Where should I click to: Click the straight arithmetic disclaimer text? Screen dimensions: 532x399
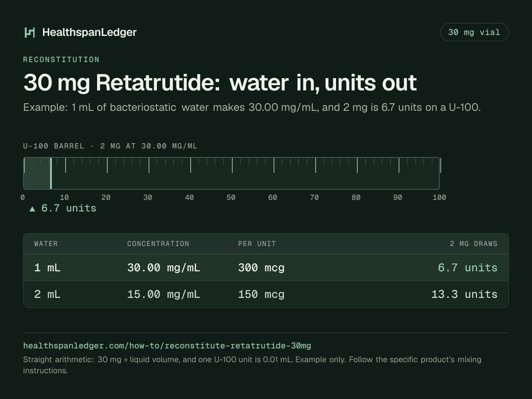(x=252, y=365)
